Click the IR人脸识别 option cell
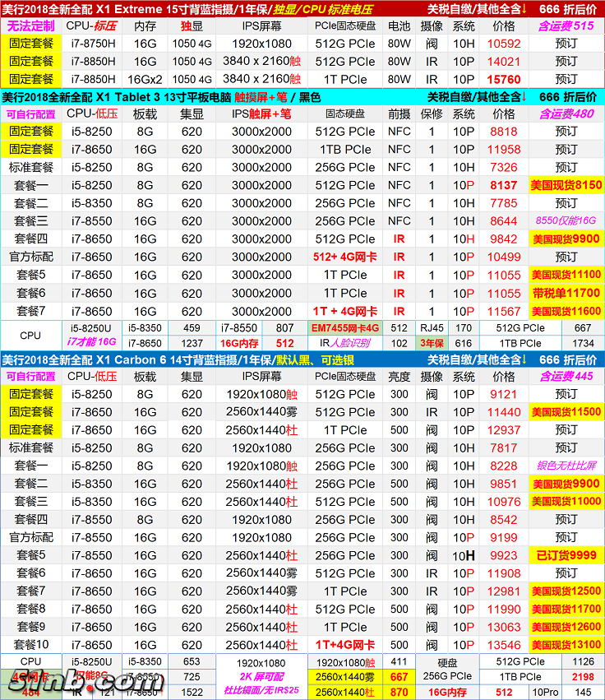The height and width of the screenshot is (700, 605). pos(344,343)
